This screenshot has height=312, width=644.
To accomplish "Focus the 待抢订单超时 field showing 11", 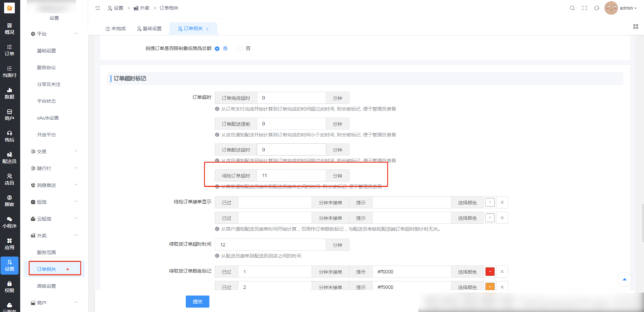I will [x=292, y=175].
